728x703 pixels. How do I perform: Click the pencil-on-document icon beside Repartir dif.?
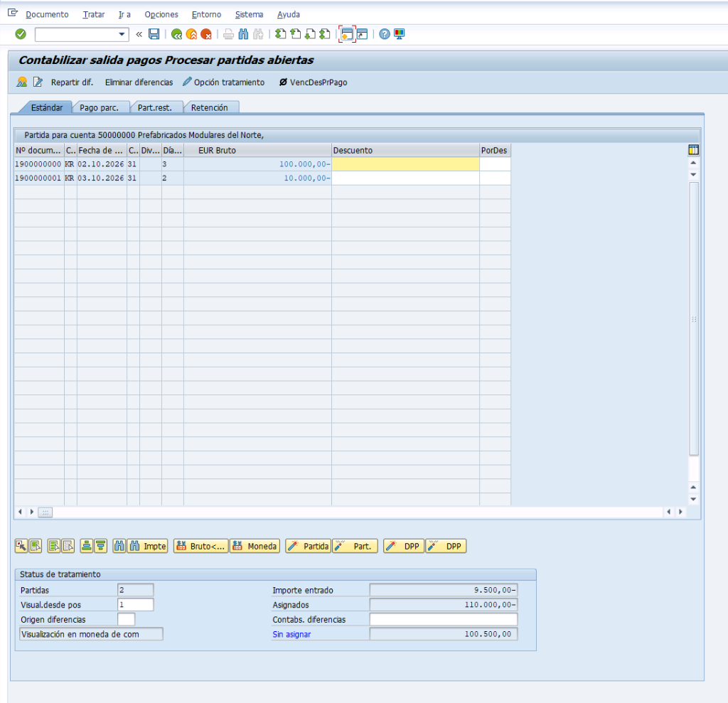38,82
